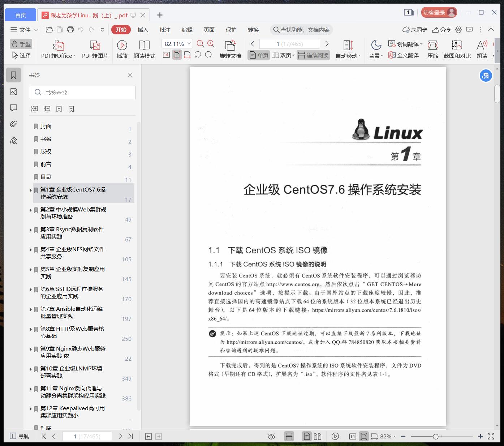Switch to double page layout
Screen dimensions: 504x446
tap(283, 55)
